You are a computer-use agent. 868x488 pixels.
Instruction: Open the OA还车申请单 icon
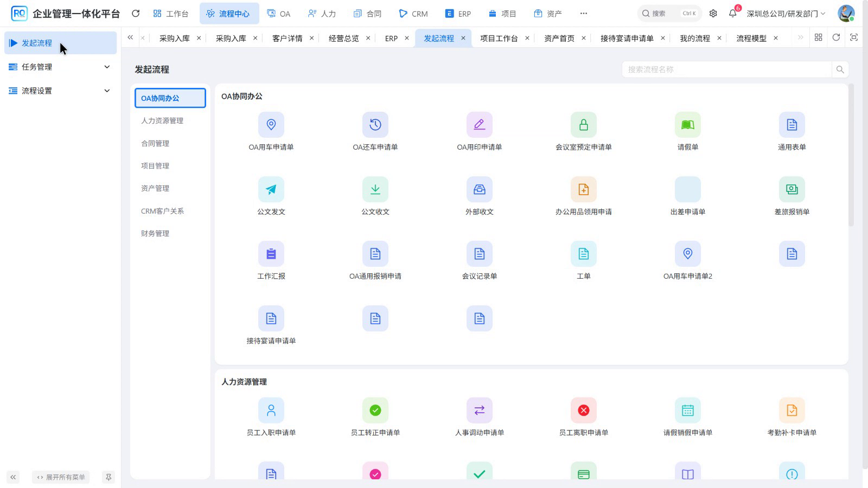pyautogui.click(x=375, y=125)
